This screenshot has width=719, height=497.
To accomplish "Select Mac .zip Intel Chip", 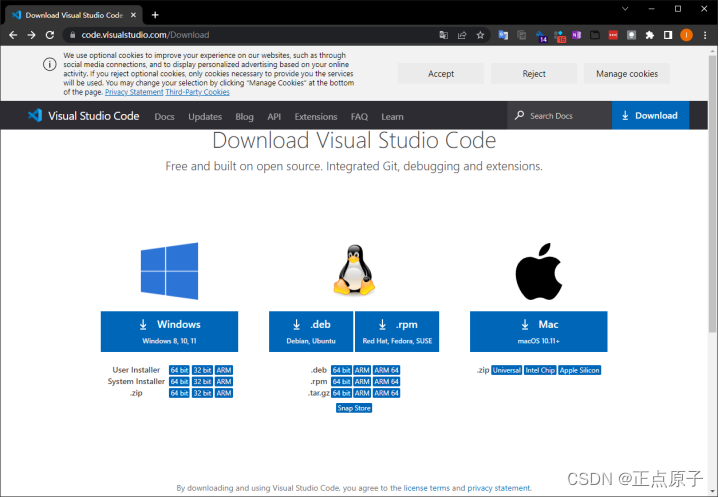I will tap(540, 370).
